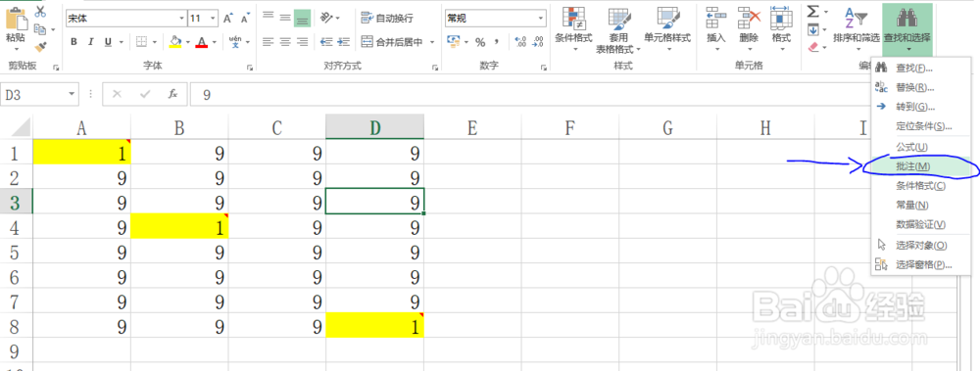
Task: Click the text orientation icon
Action: (x=327, y=19)
